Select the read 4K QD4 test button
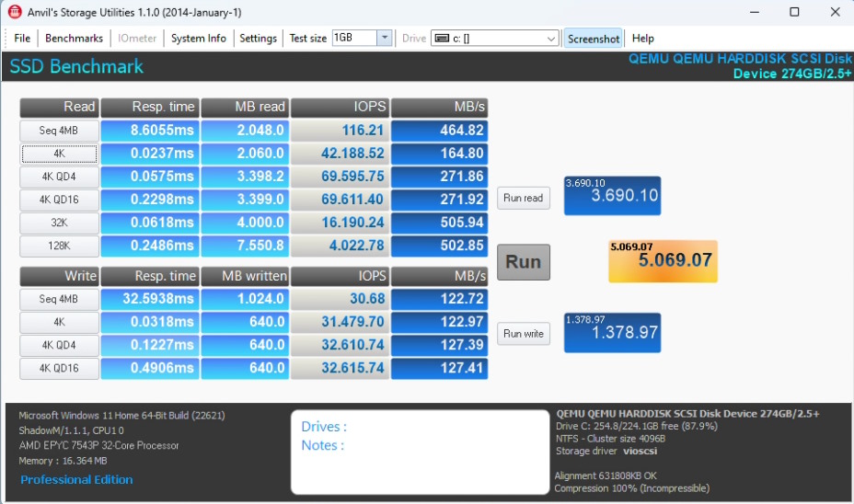 coord(60,177)
